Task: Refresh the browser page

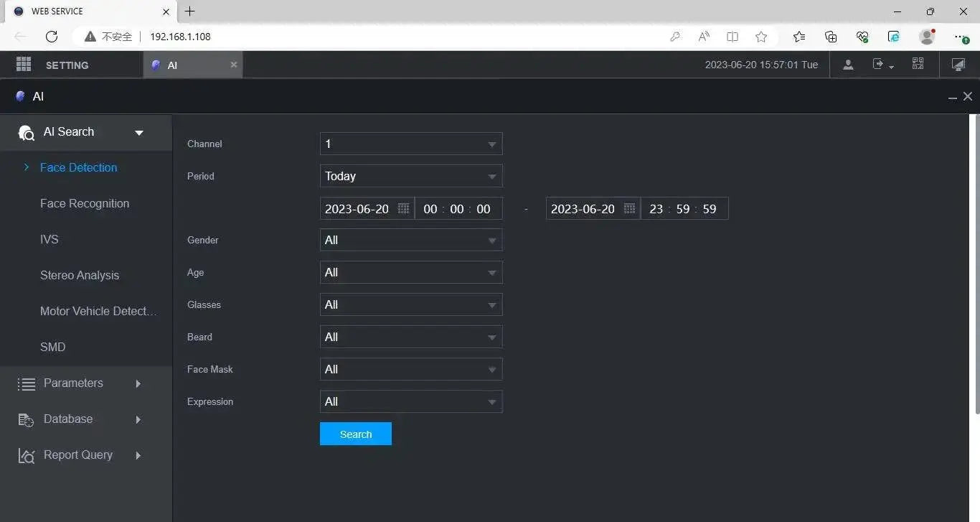Action: click(52, 37)
